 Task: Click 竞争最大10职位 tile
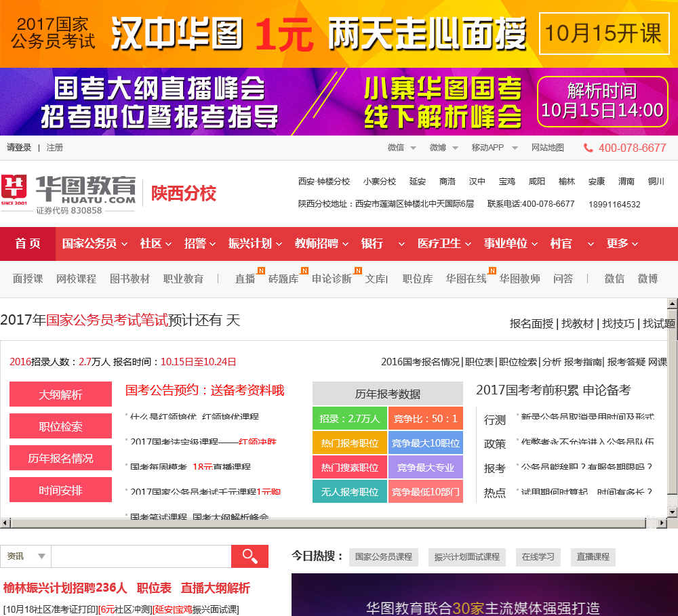(x=426, y=443)
